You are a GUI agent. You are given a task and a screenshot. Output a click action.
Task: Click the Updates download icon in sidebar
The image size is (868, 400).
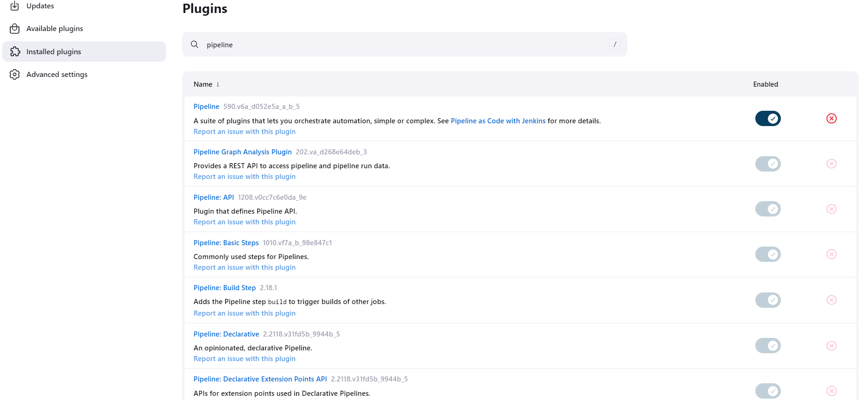click(15, 6)
